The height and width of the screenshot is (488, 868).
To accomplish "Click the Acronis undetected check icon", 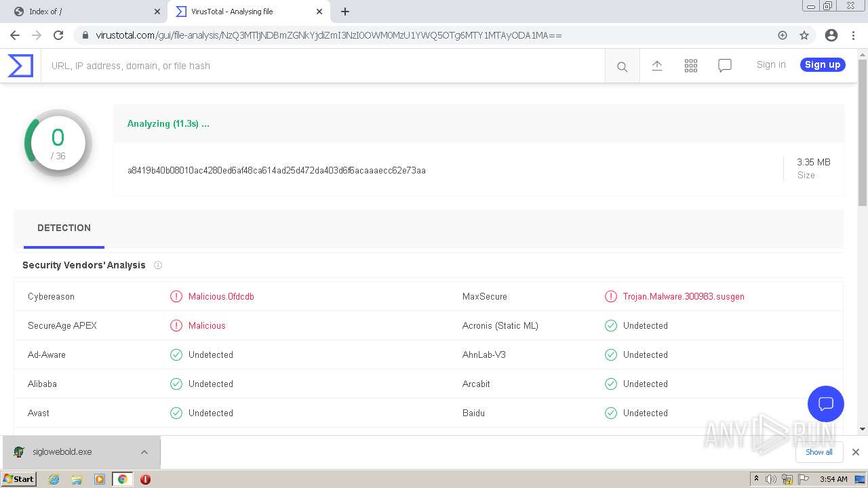I will 611,325.
